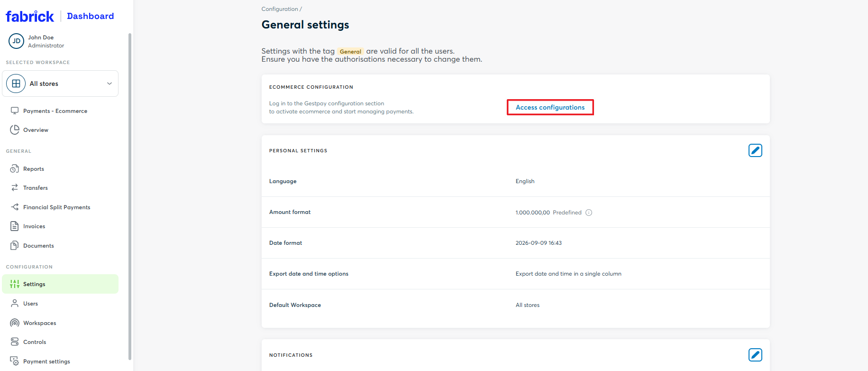
Task: Select Settings in sidebar
Action: pyautogui.click(x=60, y=284)
